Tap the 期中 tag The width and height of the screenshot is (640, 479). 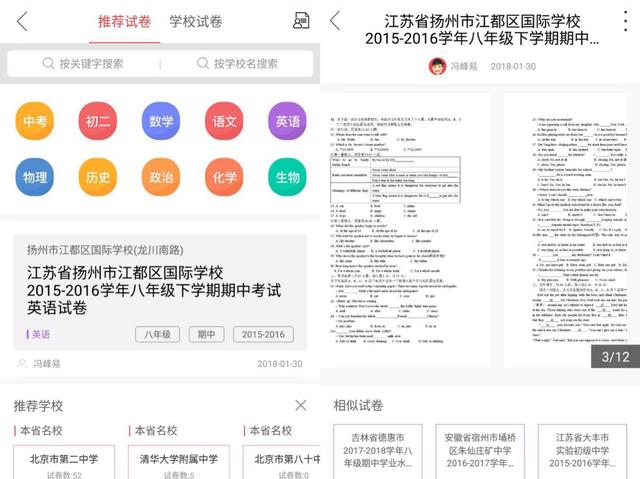[207, 335]
